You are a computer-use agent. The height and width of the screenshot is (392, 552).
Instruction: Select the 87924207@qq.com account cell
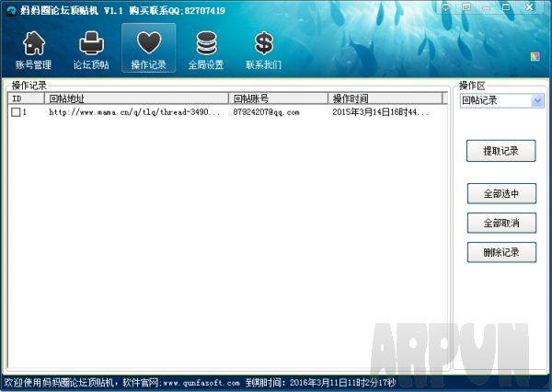tap(266, 112)
